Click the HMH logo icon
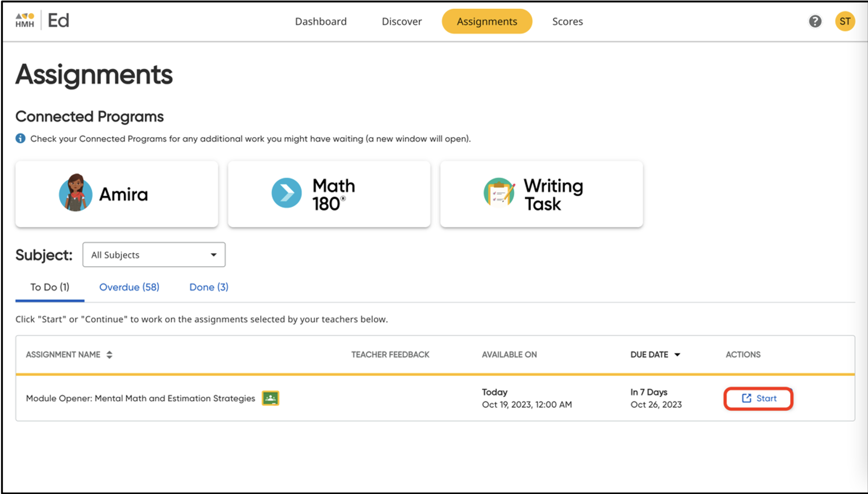Image resolution: width=868 pixels, height=494 pixels. [25, 20]
